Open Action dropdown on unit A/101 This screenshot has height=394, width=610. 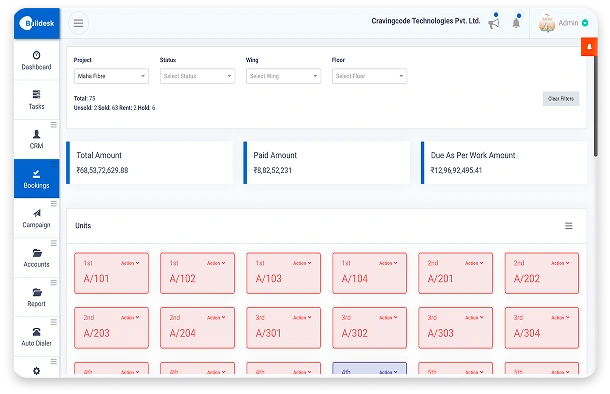pyautogui.click(x=130, y=263)
